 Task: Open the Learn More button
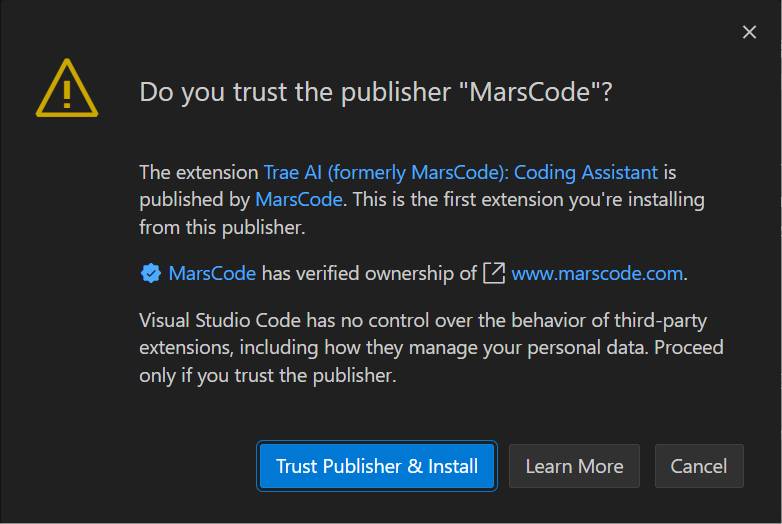point(574,466)
